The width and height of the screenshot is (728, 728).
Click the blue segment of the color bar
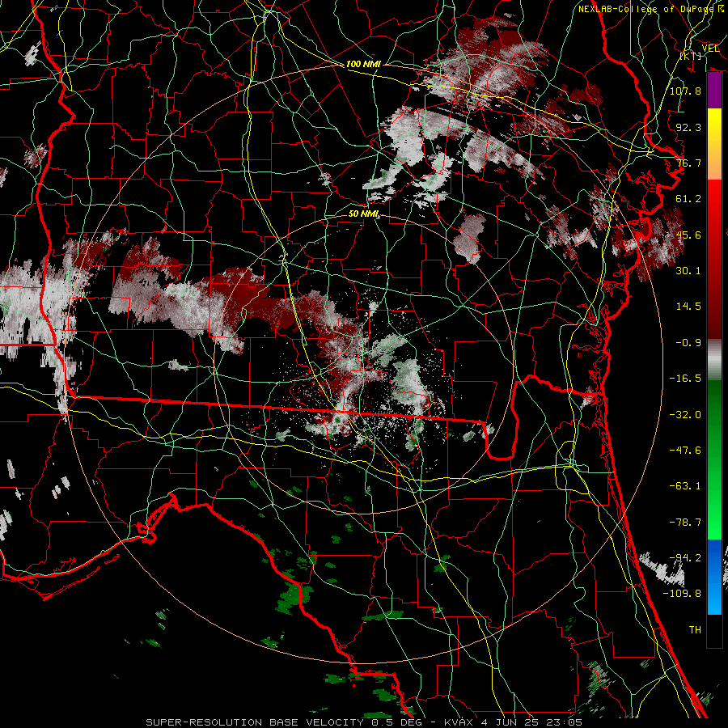[x=714, y=577]
